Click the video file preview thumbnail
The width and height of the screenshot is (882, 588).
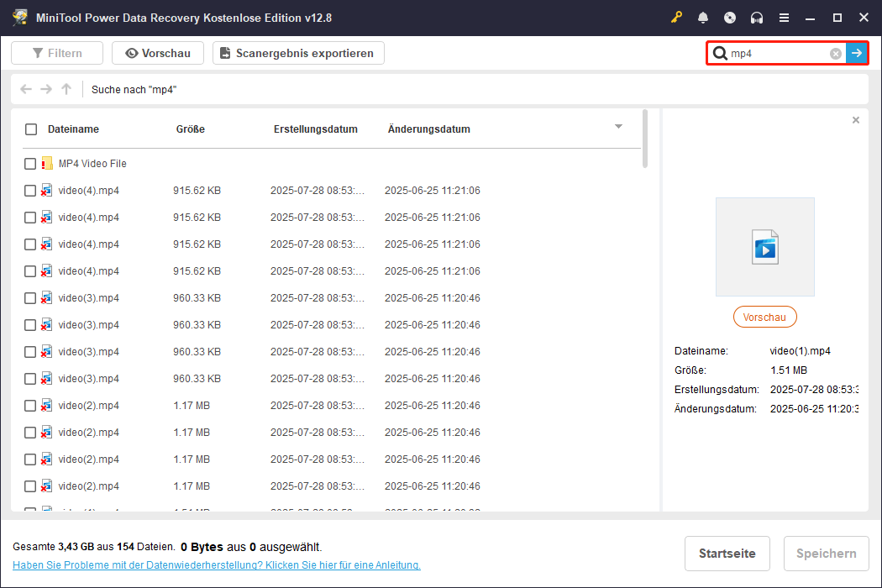pyautogui.click(x=764, y=246)
